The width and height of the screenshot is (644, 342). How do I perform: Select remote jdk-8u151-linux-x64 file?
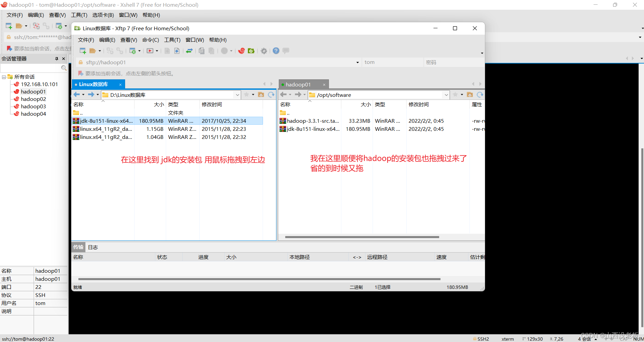coord(382,129)
